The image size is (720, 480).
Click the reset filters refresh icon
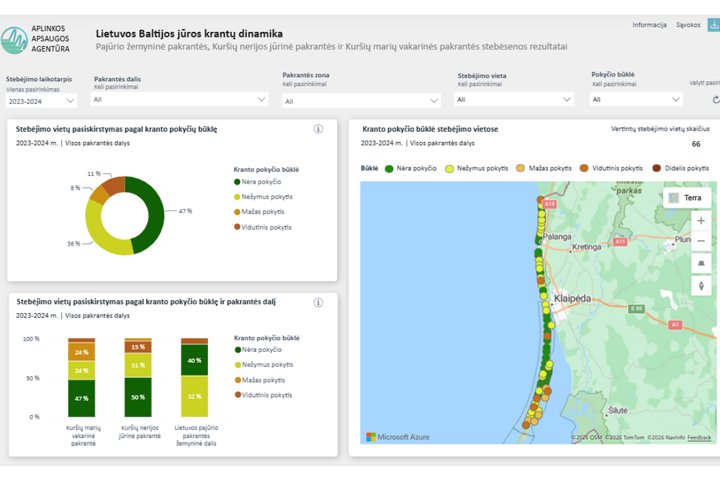[716, 100]
